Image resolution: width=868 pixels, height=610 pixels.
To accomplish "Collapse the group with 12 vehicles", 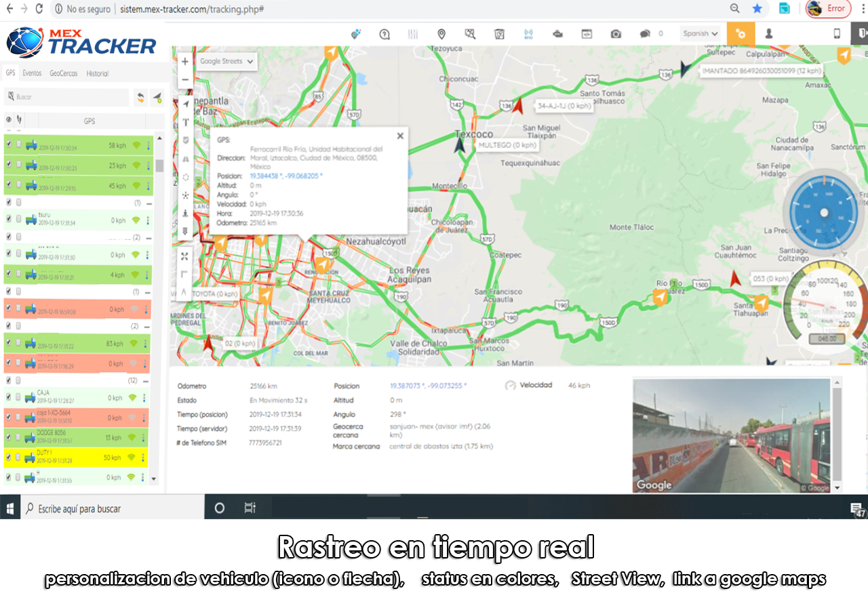I will 149,381.
